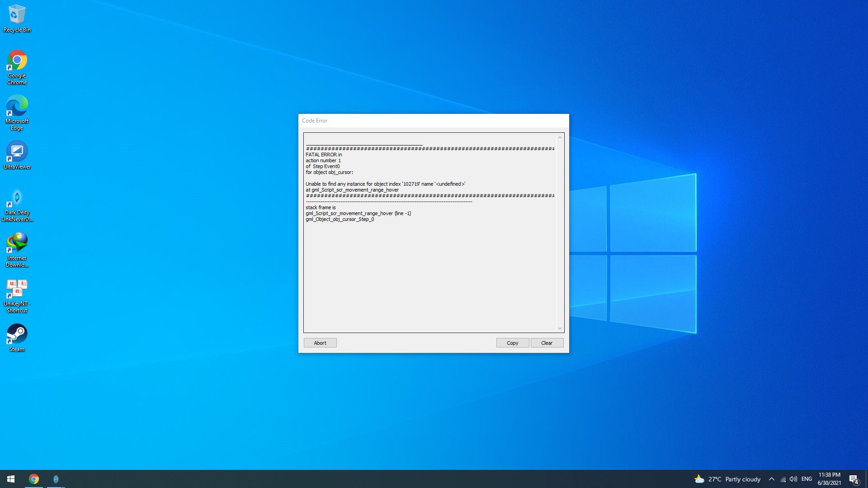Open the notification action center
The width and height of the screenshot is (868, 488).
(854, 479)
